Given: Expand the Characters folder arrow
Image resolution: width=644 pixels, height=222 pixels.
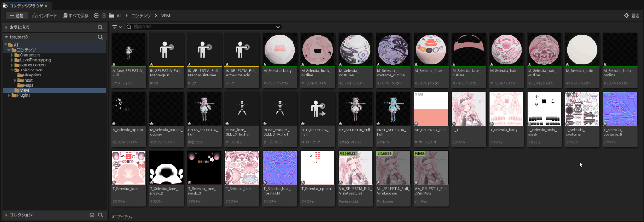Looking at the screenshot, I should click(x=12, y=55).
